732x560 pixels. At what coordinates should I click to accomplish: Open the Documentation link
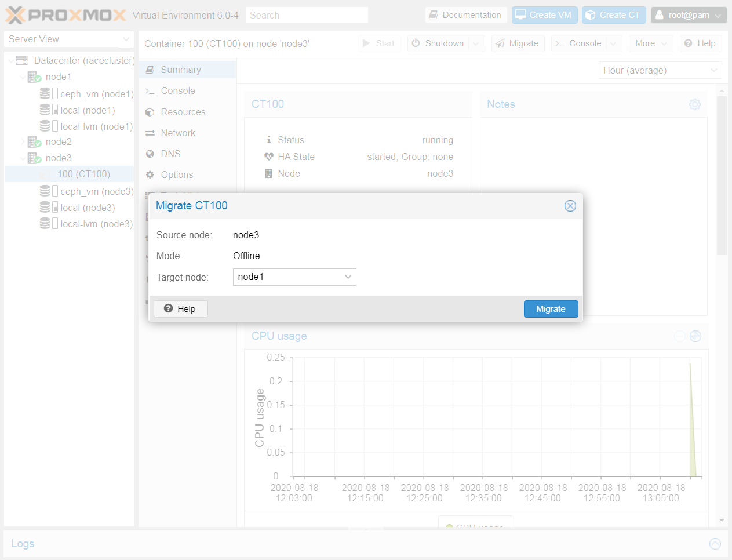coord(466,15)
